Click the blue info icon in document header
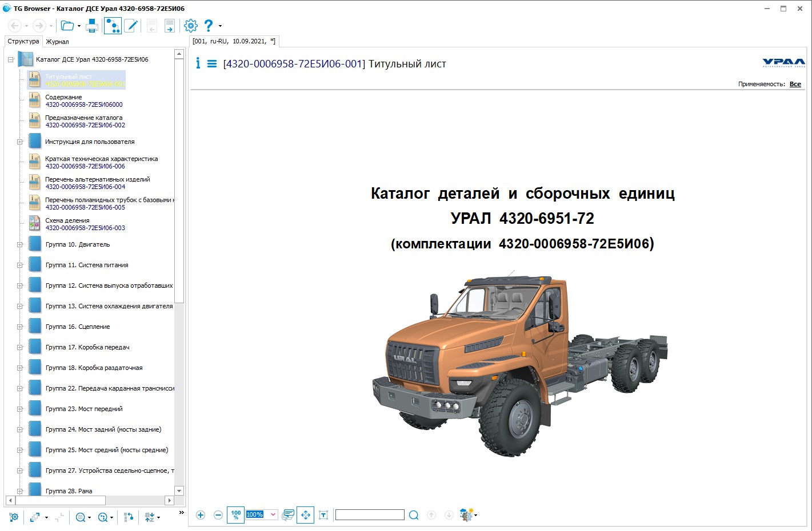The image size is (812, 531). point(198,63)
